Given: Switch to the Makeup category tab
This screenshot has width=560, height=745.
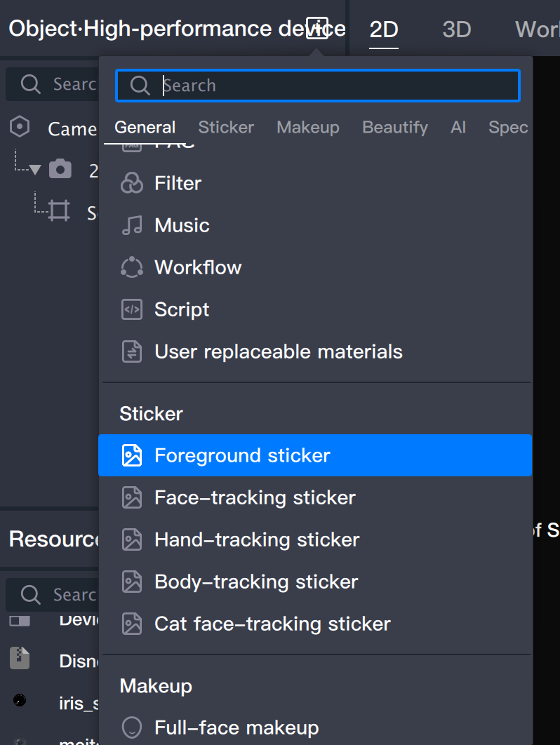Looking at the screenshot, I should (x=308, y=127).
